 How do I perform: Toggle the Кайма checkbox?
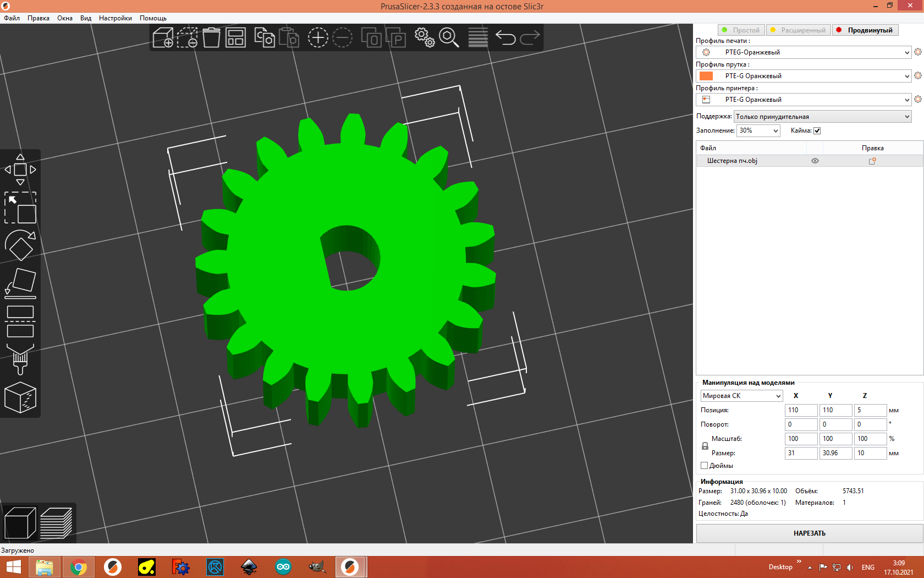(817, 130)
